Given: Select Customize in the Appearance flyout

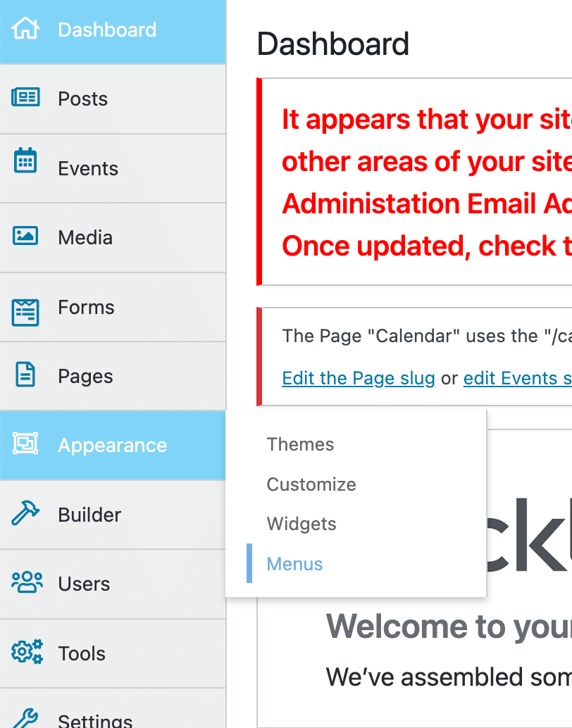Looking at the screenshot, I should pos(311,484).
